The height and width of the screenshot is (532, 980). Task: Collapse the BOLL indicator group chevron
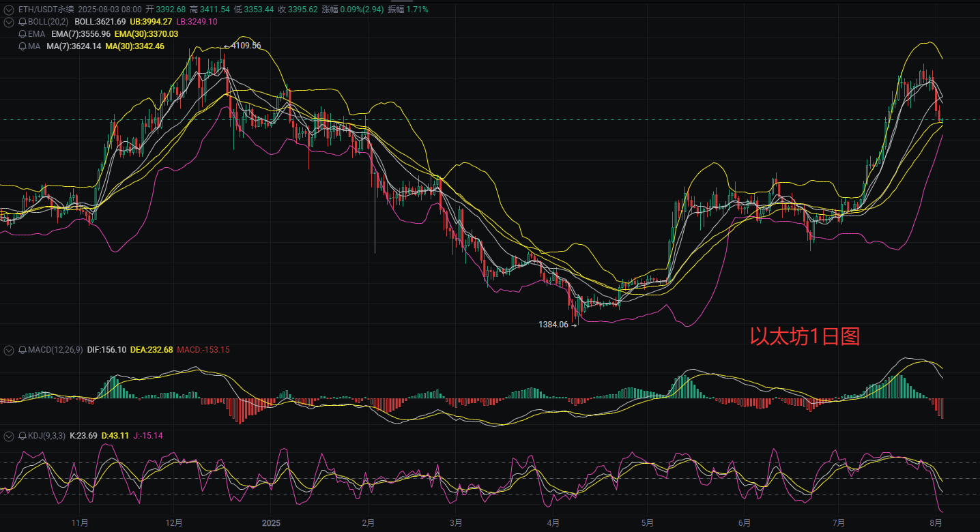[9, 22]
